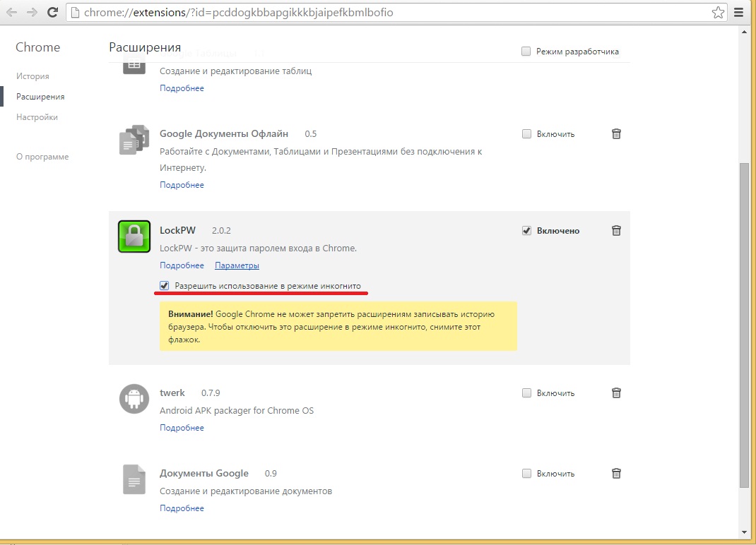This screenshot has width=756, height=545.
Task: Open Подробнее for Google Документы Офлайн
Action: pos(182,185)
